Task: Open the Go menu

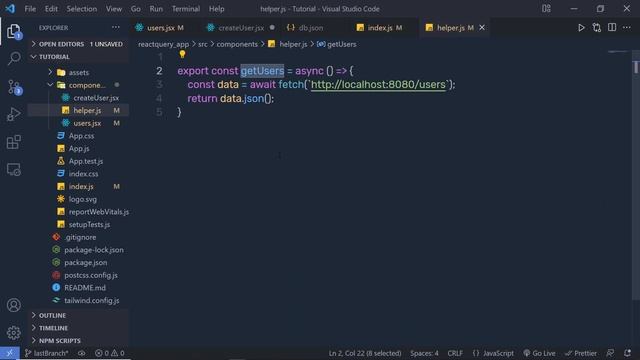Action: point(136,9)
